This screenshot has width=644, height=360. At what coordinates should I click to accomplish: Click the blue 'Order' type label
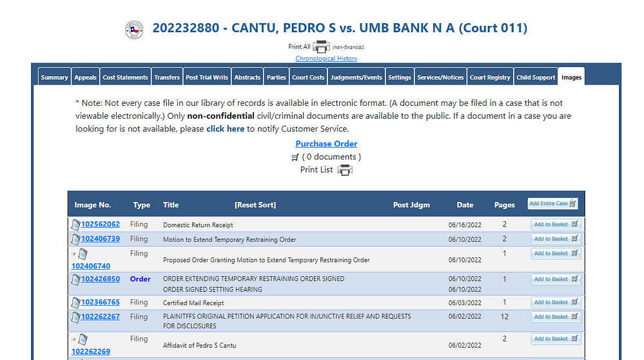tap(140, 279)
